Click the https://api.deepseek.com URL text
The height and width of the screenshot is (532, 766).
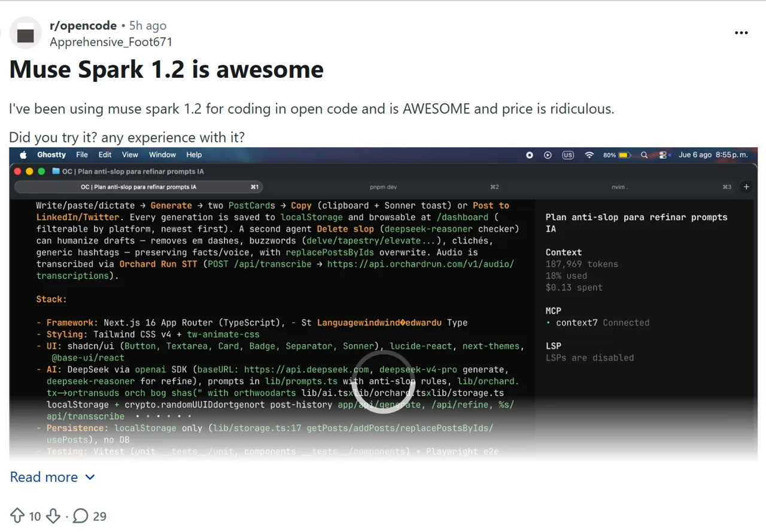[x=306, y=369]
